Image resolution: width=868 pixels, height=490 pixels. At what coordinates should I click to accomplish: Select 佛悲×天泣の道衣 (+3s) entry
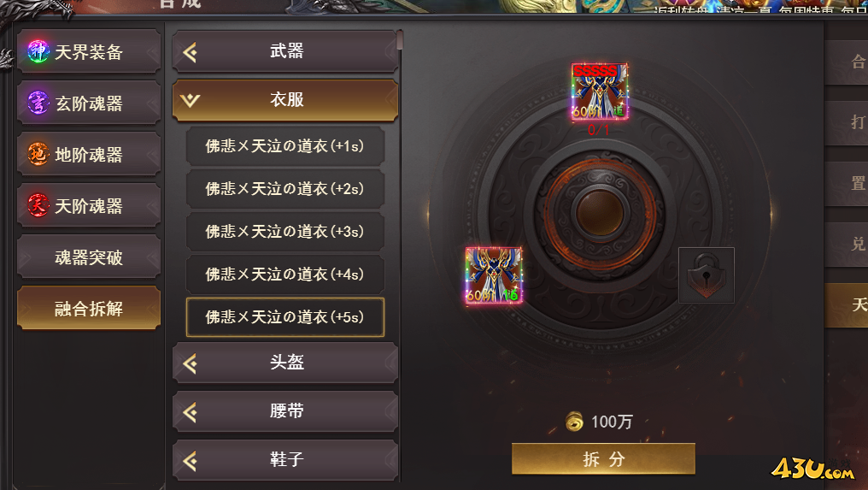(x=285, y=231)
